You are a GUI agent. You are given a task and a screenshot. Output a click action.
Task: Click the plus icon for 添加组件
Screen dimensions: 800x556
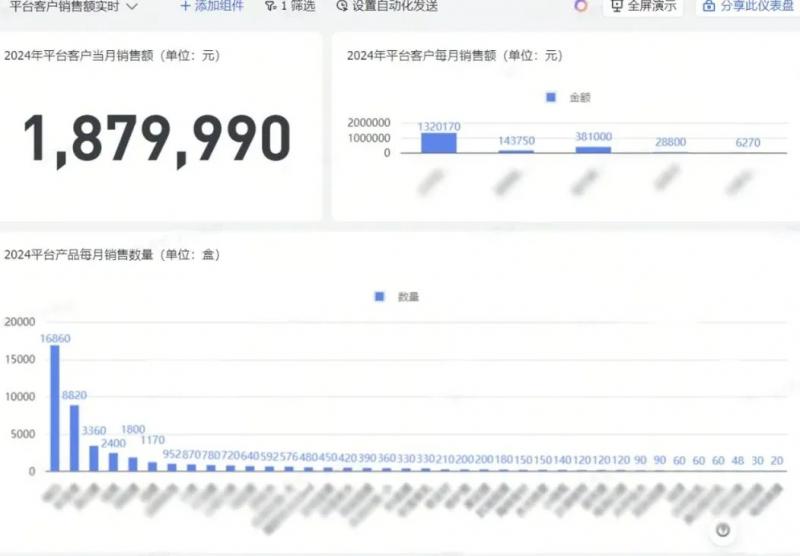tap(185, 6)
